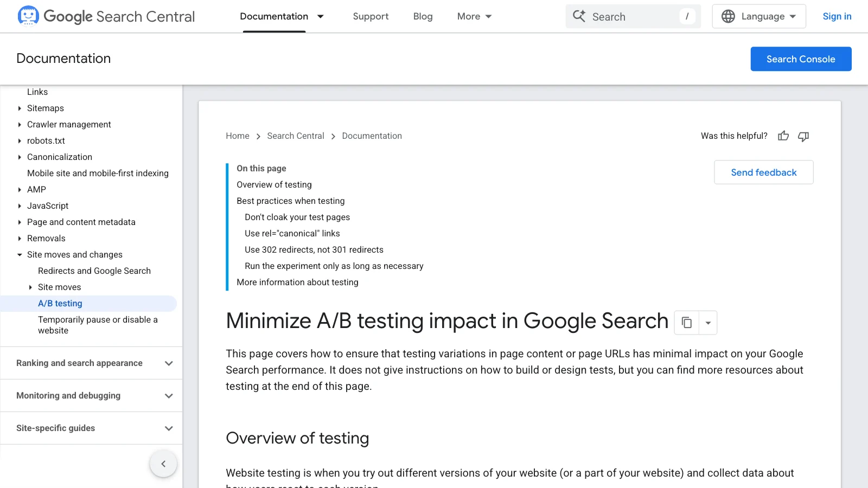Select A/B testing in sidebar

point(60,304)
